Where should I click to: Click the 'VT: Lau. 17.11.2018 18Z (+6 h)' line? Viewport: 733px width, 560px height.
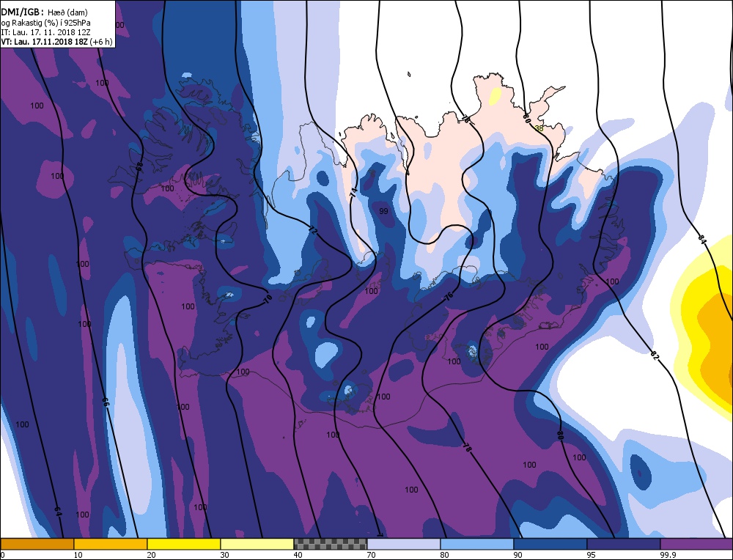pos(56,42)
